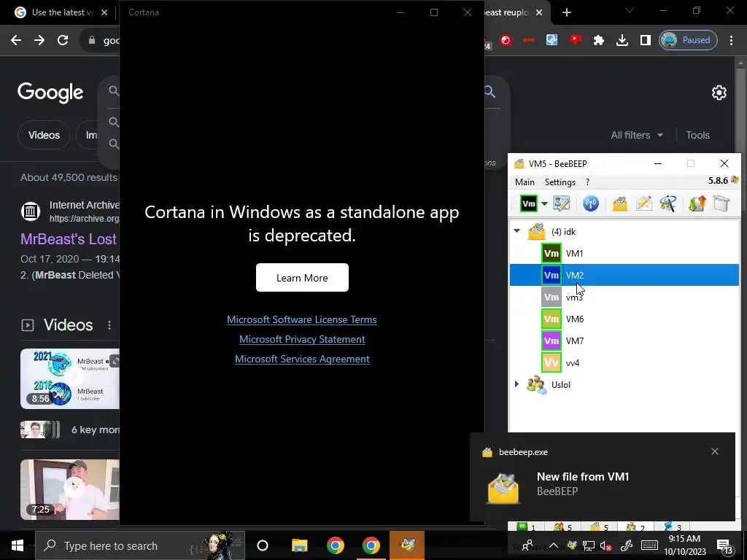Click the red YouTube-style extension icon in Chrome
Image resolution: width=747 pixels, height=560 pixels.
576,40
